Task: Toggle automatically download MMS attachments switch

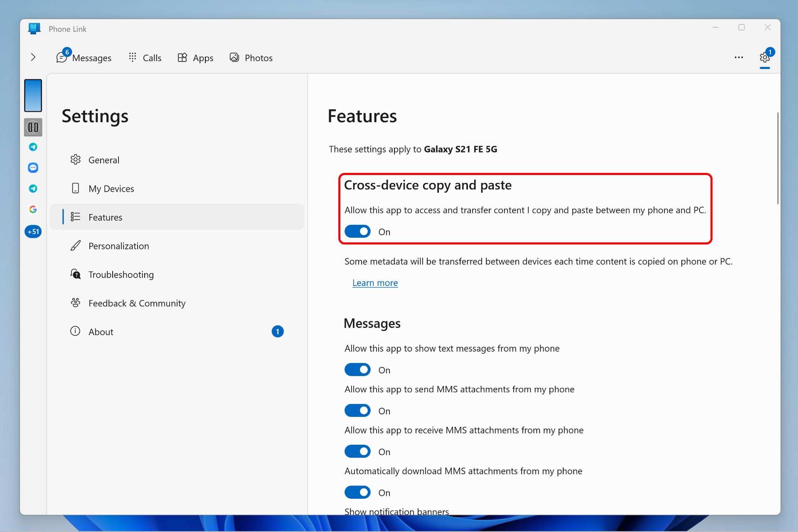Action: [x=357, y=492]
